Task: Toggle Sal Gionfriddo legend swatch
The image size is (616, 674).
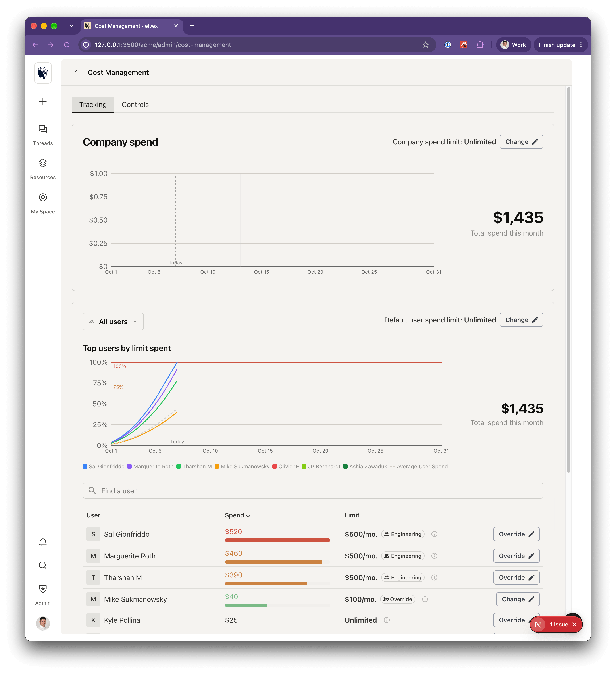Action: [x=85, y=466]
